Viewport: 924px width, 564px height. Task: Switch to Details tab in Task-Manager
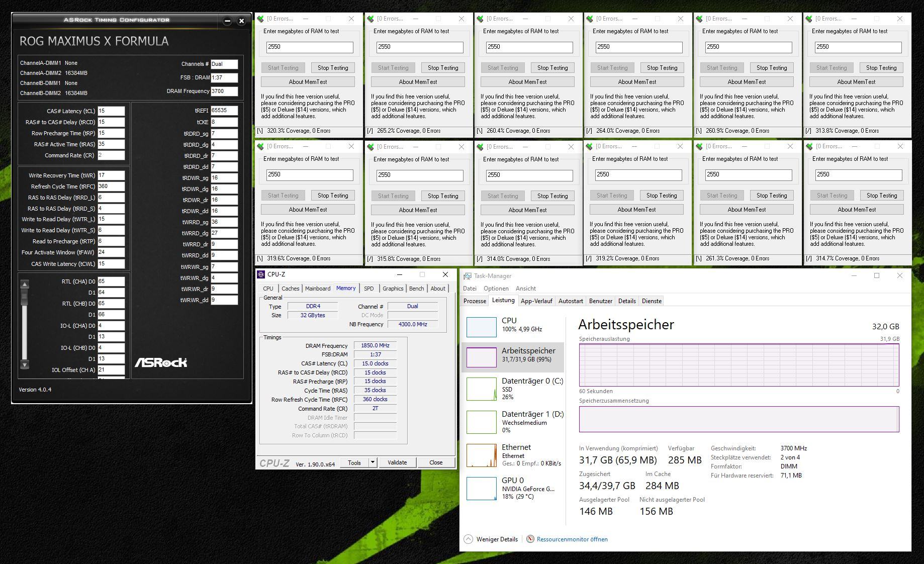pyautogui.click(x=627, y=301)
